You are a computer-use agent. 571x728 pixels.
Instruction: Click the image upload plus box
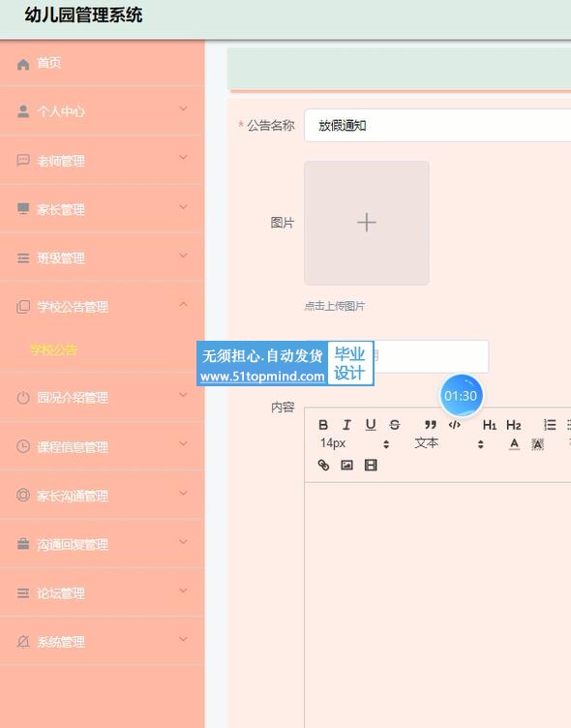point(367,223)
